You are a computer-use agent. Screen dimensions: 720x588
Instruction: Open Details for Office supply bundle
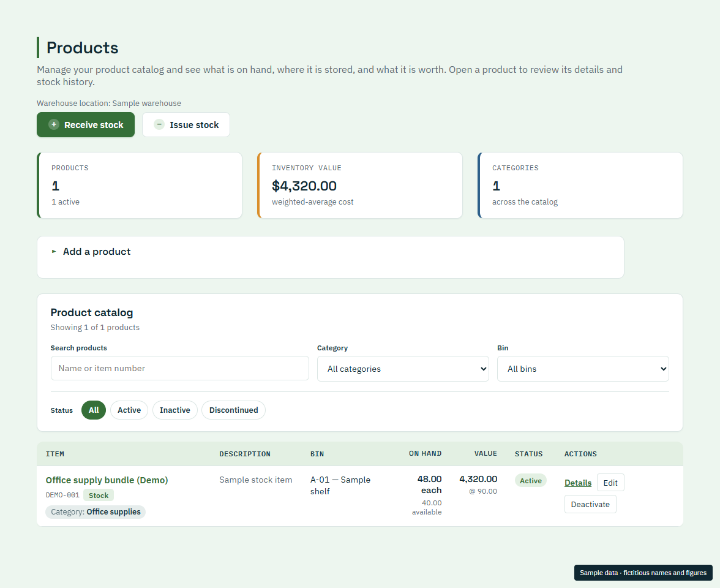pyautogui.click(x=578, y=483)
